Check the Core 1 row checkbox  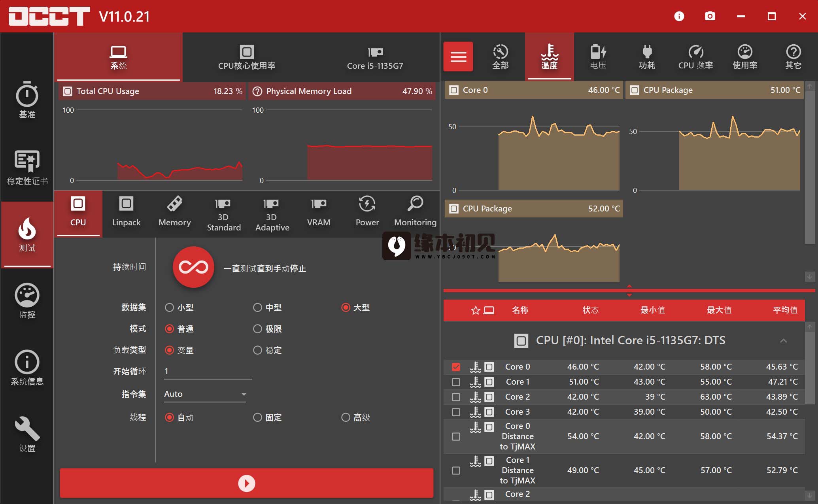click(456, 382)
